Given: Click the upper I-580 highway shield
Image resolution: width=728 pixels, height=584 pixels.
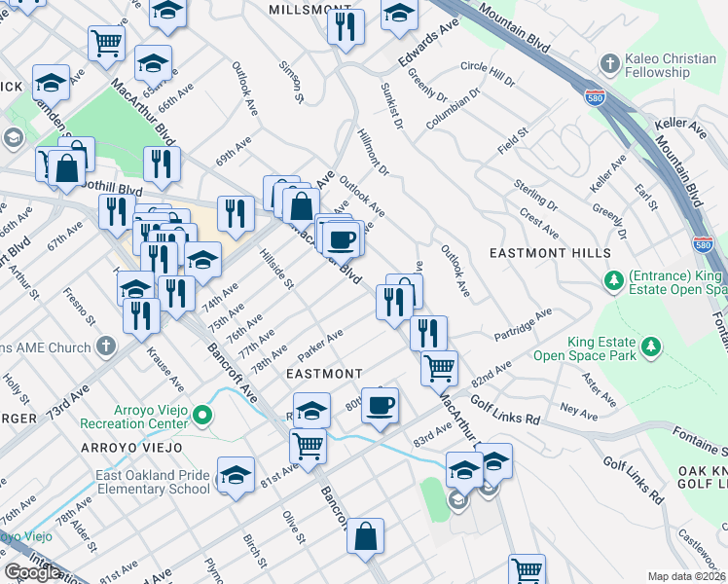Looking at the screenshot, I should (x=595, y=97).
